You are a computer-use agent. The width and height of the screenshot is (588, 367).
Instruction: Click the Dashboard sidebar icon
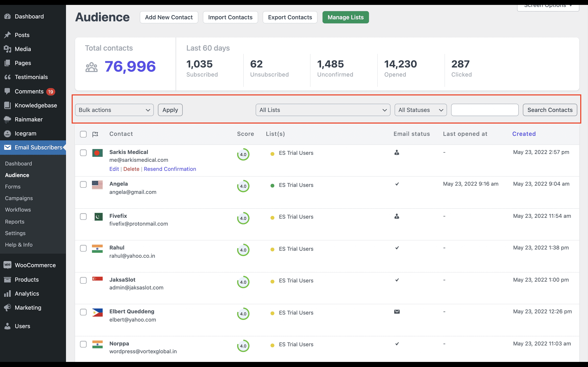click(7, 16)
